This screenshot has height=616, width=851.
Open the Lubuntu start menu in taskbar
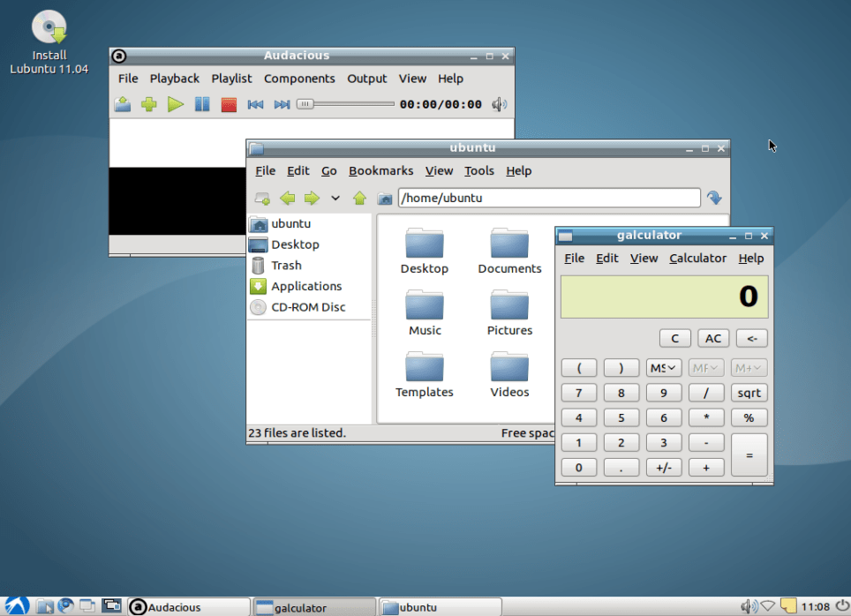[16, 606]
